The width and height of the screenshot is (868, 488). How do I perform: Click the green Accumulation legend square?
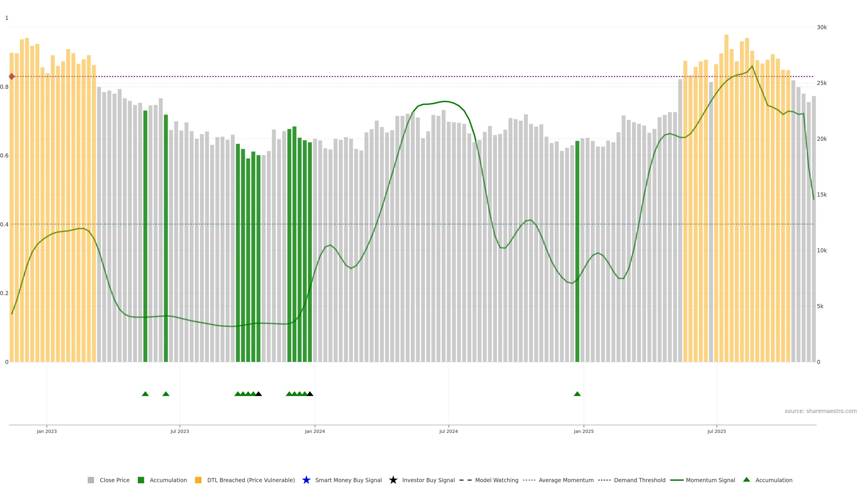tap(141, 480)
